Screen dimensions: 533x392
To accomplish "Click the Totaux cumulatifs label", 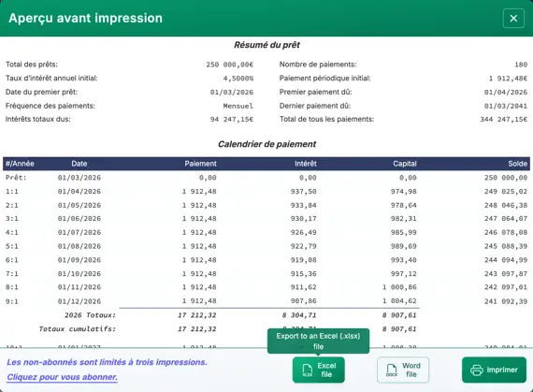I will coord(78,329).
